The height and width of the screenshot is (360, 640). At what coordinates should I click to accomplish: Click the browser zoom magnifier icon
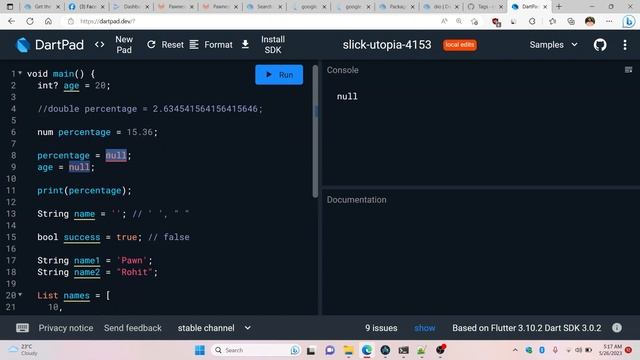tap(459, 21)
